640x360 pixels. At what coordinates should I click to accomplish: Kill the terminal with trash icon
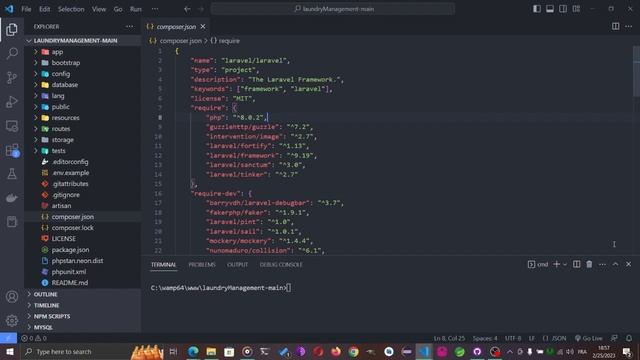click(589, 264)
